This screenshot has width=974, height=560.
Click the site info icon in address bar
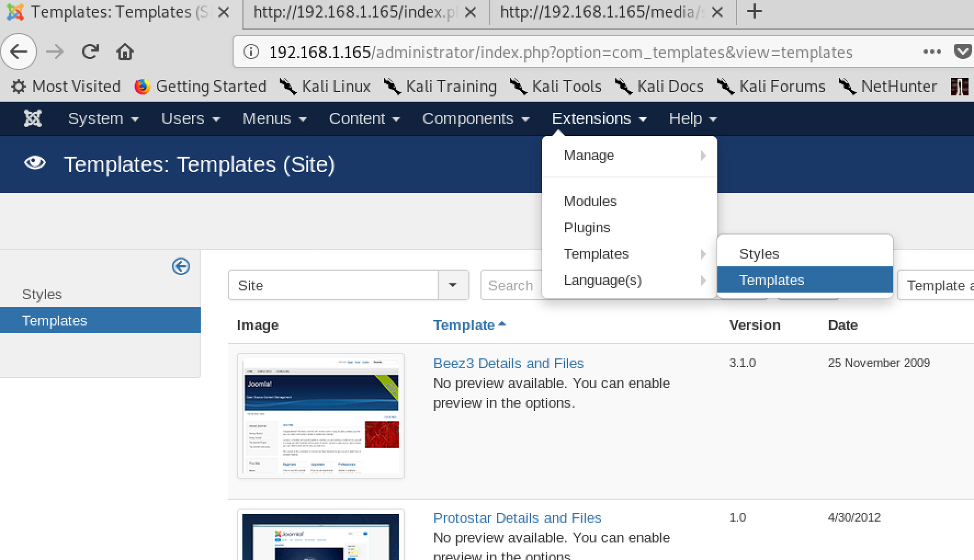click(251, 52)
